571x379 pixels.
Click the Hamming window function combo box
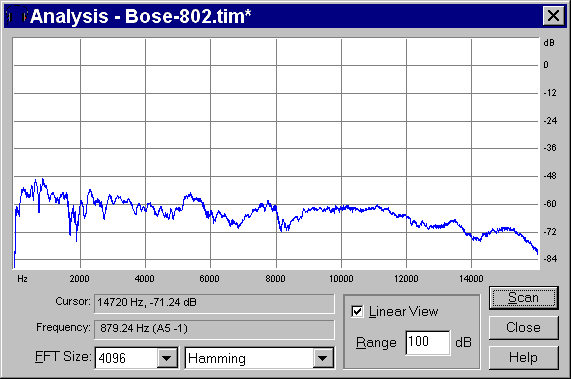click(259, 358)
